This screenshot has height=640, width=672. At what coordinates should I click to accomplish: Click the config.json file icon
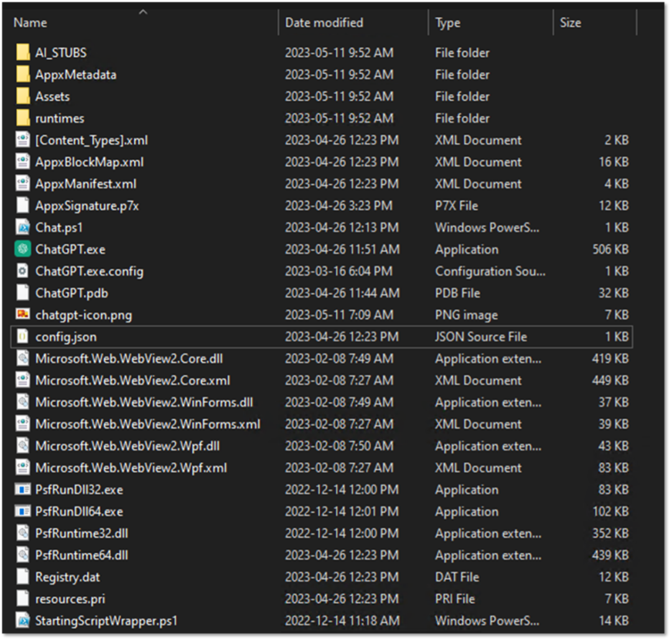point(23,336)
